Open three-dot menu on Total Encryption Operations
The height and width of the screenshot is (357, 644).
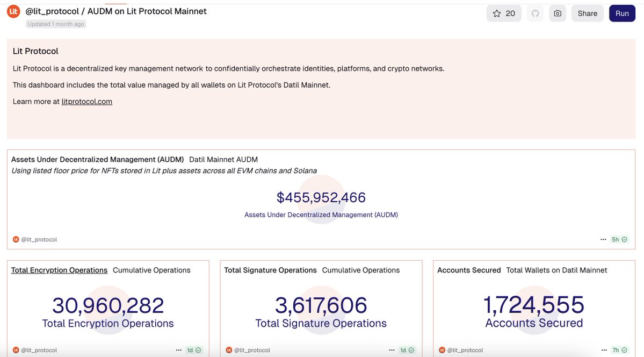coord(179,350)
